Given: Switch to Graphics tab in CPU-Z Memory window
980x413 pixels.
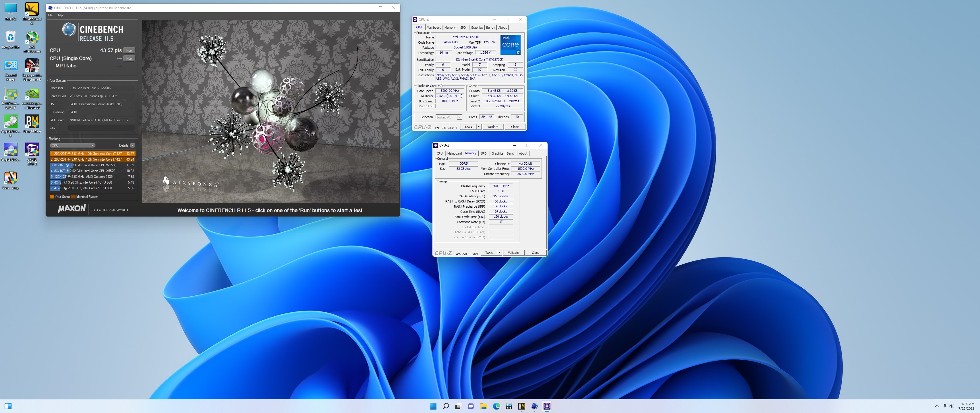Looking at the screenshot, I should tap(497, 153).
